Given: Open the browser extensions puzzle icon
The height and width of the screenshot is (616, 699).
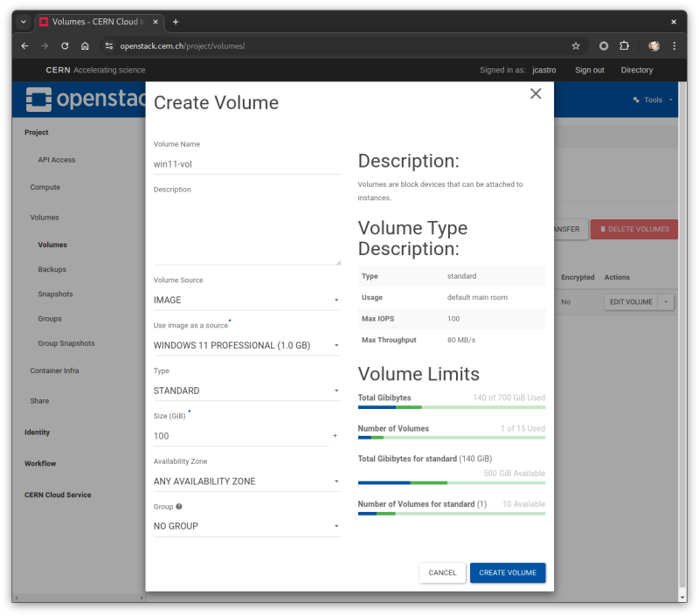Looking at the screenshot, I should (624, 45).
